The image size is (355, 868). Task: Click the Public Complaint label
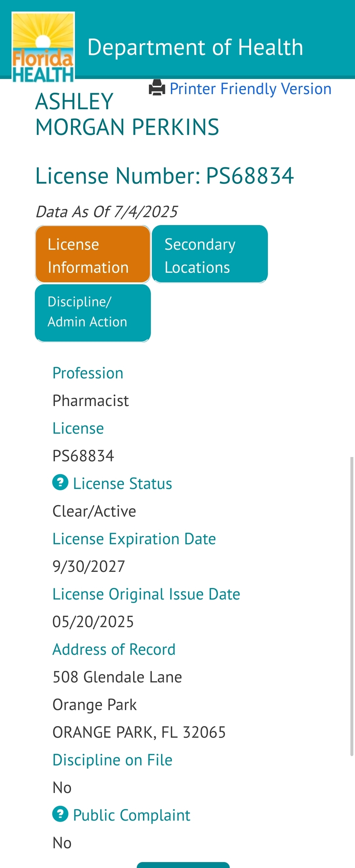(131, 815)
